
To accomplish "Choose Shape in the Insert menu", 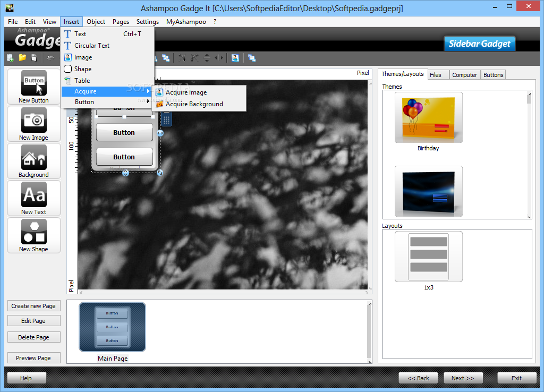I will pos(107,69).
